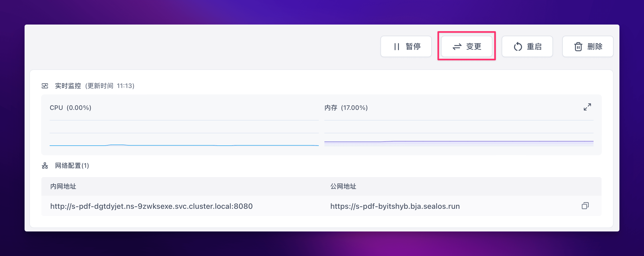Image resolution: width=644 pixels, height=256 pixels.
Task: Restart the app with 重启 button
Action: [x=527, y=46]
